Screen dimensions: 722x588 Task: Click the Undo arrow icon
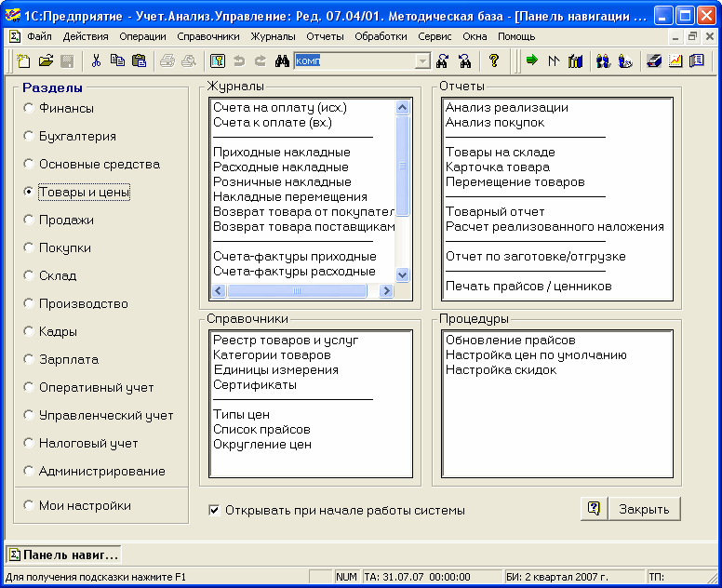coord(239,60)
